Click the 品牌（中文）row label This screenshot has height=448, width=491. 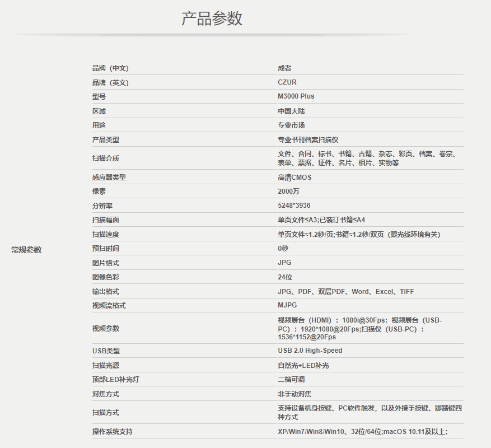click(x=109, y=67)
